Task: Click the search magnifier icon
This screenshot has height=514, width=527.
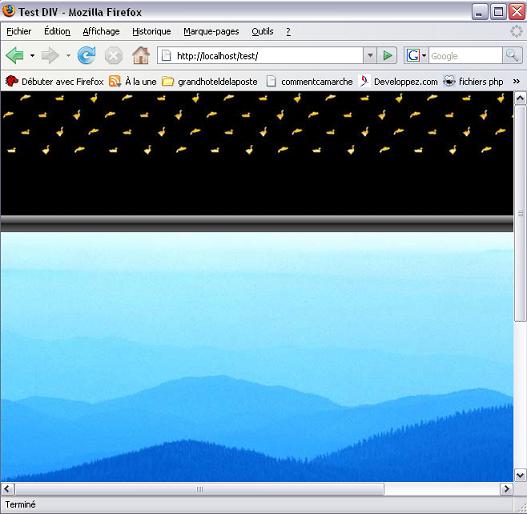Action: pyautogui.click(x=512, y=55)
